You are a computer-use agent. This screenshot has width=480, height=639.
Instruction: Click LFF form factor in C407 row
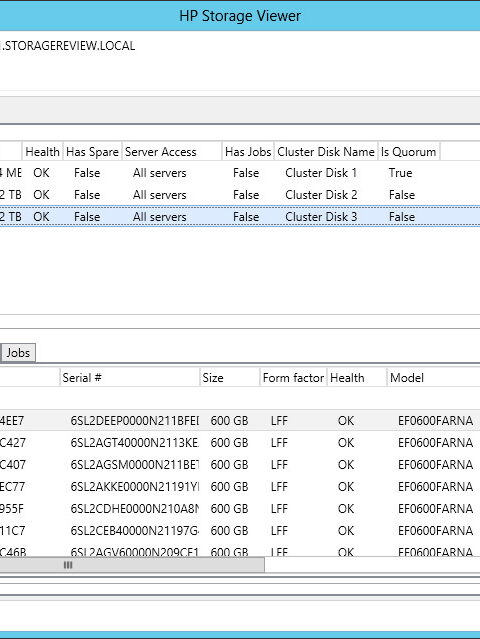[279, 465]
